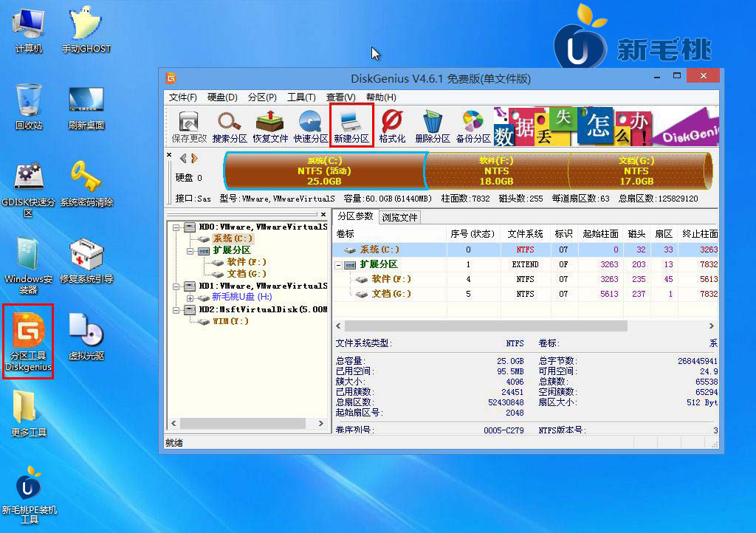This screenshot has height=533, width=756.
Task: Open the 分区(P) menu
Action: (x=262, y=97)
